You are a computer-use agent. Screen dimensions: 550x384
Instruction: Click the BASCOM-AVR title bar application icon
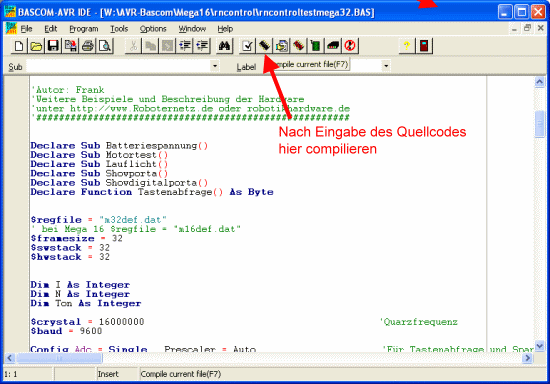9,12
